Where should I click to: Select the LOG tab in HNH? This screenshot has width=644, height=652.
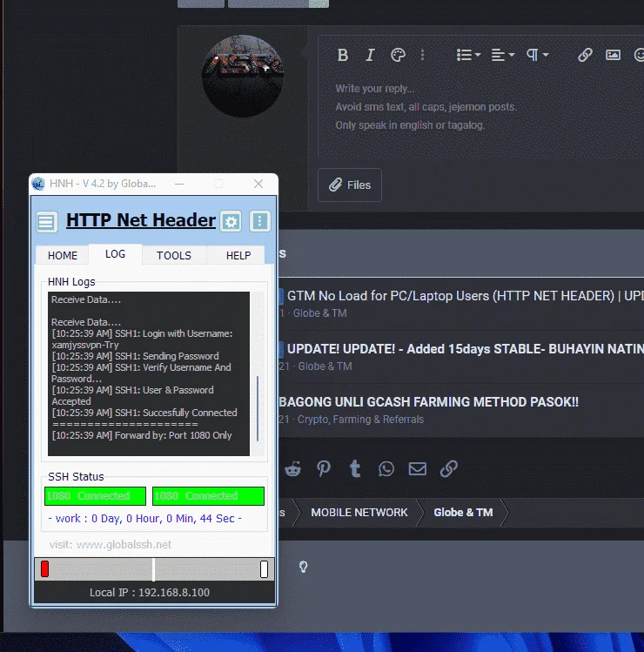pyautogui.click(x=115, y=254)
